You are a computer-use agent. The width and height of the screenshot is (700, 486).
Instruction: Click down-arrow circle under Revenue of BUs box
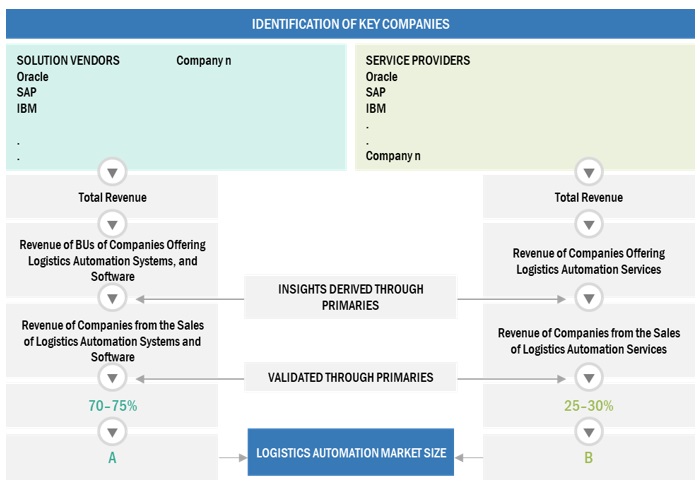pyautogui.click(x=112, y=297)
